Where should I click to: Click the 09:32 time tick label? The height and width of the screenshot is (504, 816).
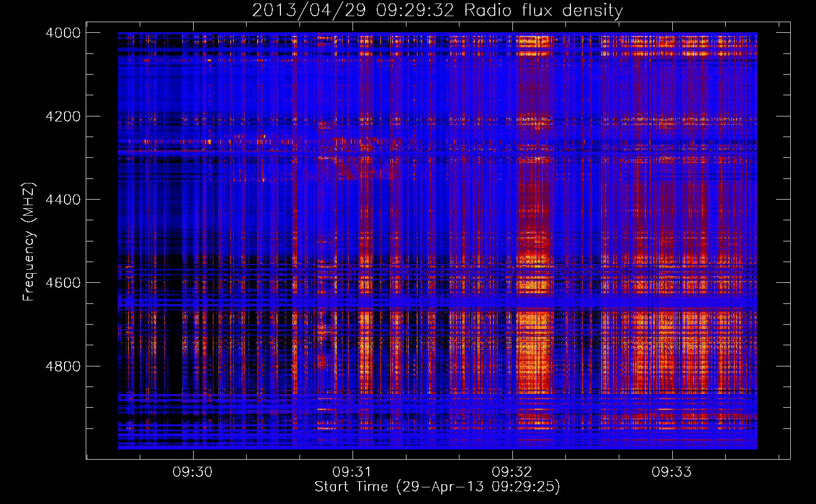point(512,472)
